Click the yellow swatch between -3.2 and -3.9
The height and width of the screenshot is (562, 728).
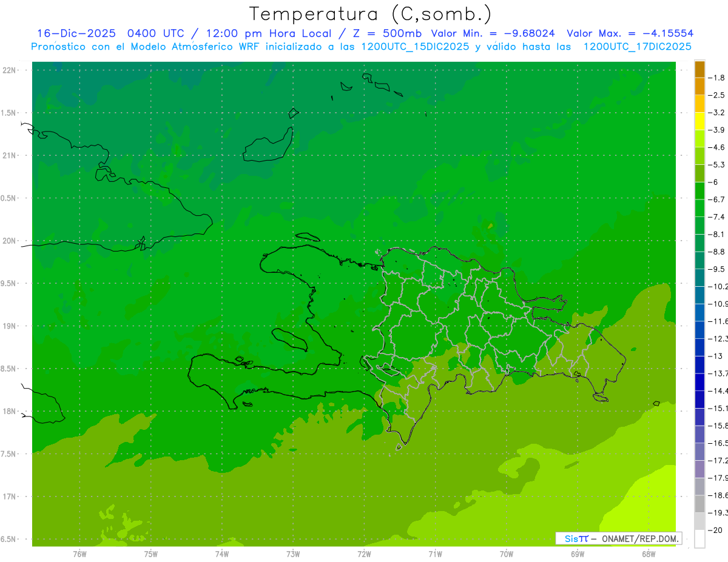point(699,121)
